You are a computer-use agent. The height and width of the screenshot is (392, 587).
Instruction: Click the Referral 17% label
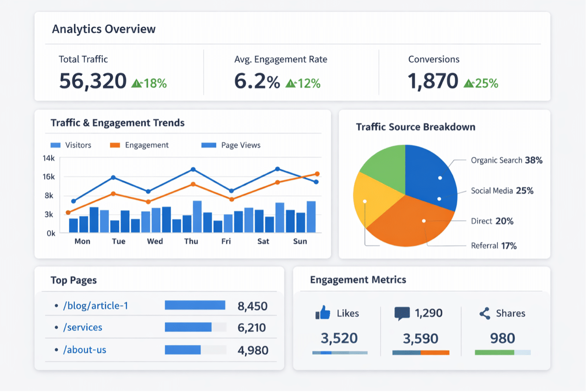click(494, 246)
